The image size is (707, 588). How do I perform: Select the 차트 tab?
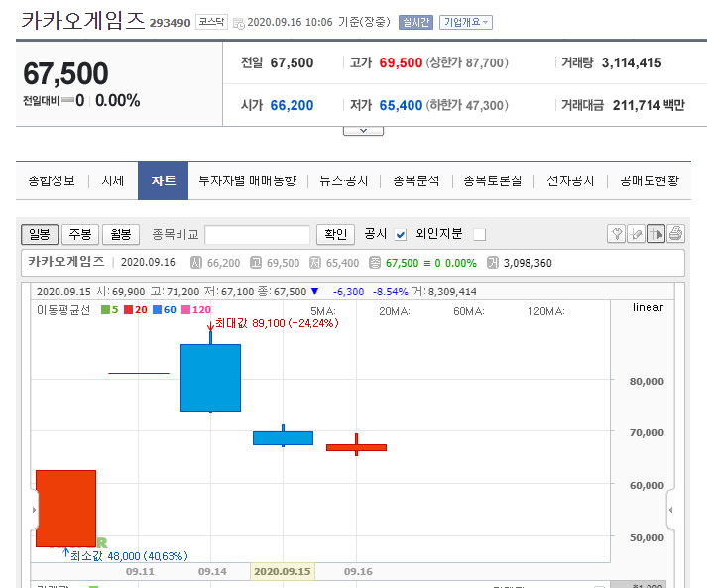pyautogui.click(x=164, y=180)
